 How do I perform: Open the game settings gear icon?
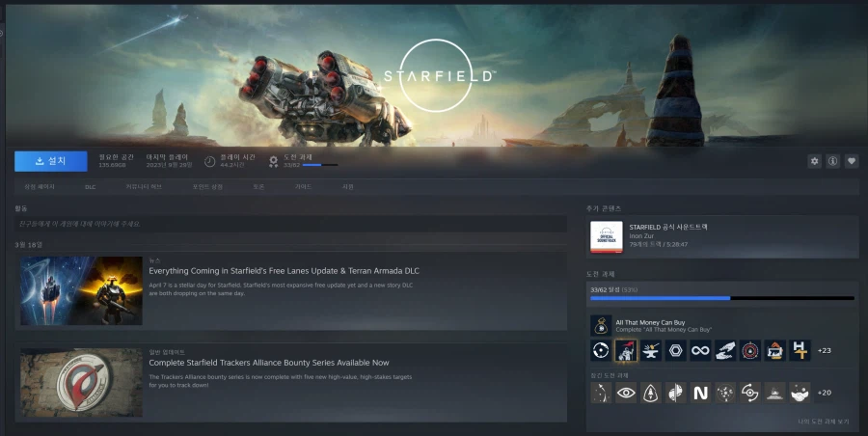[814, 161]
